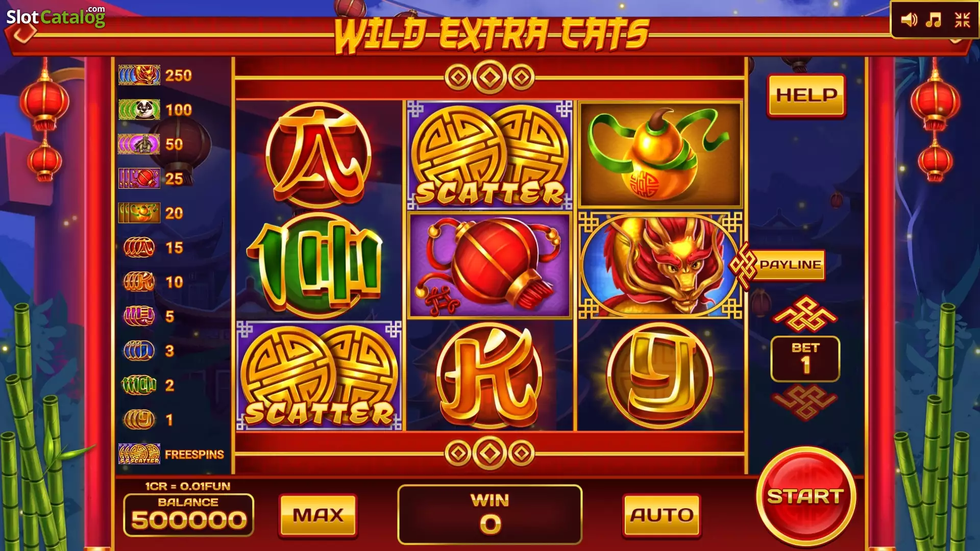Image resolution: width=980 pixels, height=551 pixels.
Task: Open the HELP screen
Action: [806, 95]
